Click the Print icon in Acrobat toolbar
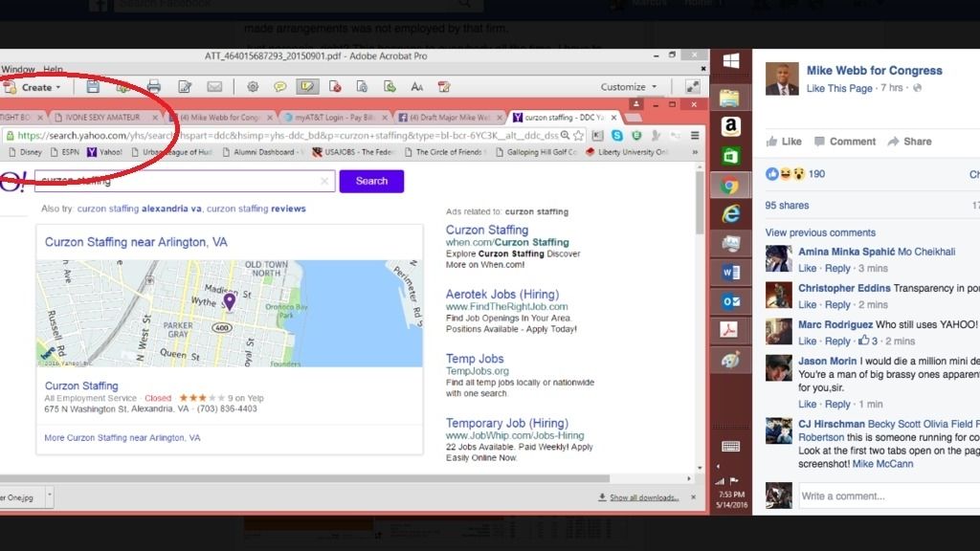The image size is (980, 551). pos(154,87)
